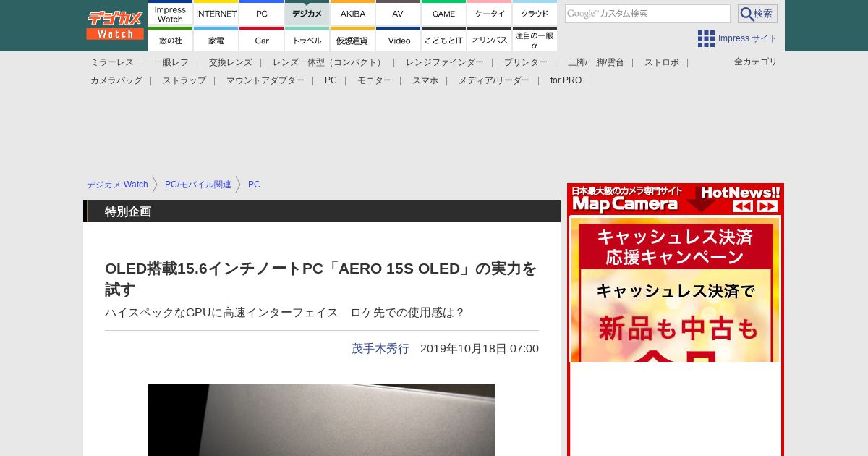Image resolution: width=868 pixels, height=456 pixels.
Task: Open the for PRO category
Action: tap(566, 80)
